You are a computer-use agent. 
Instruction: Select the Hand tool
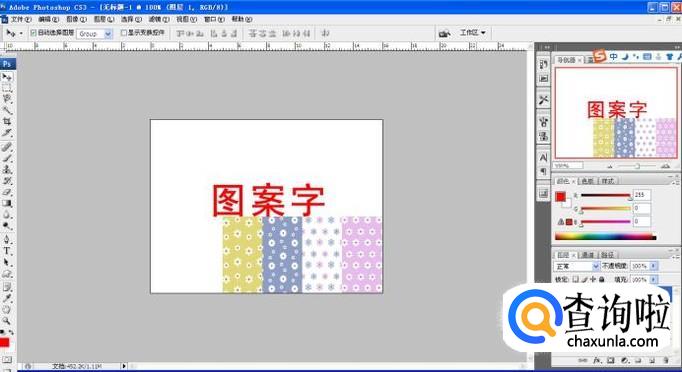[x=7, y=309]
